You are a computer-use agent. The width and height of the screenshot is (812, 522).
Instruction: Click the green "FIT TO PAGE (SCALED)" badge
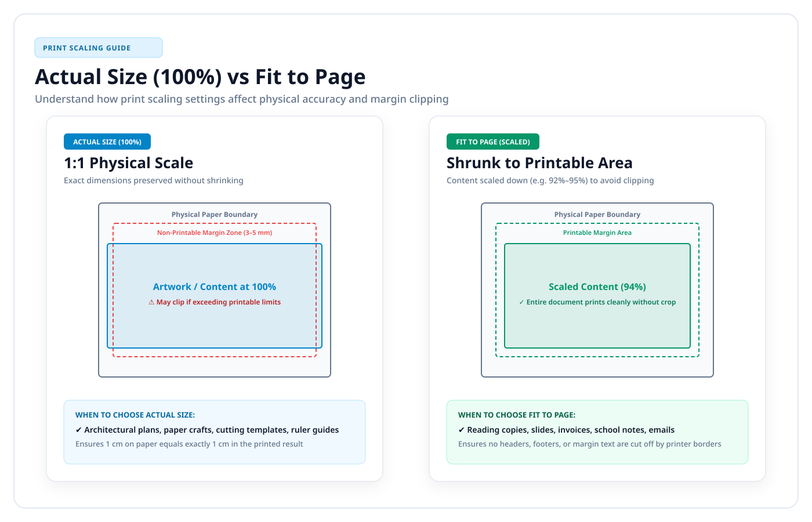point(493,142)
